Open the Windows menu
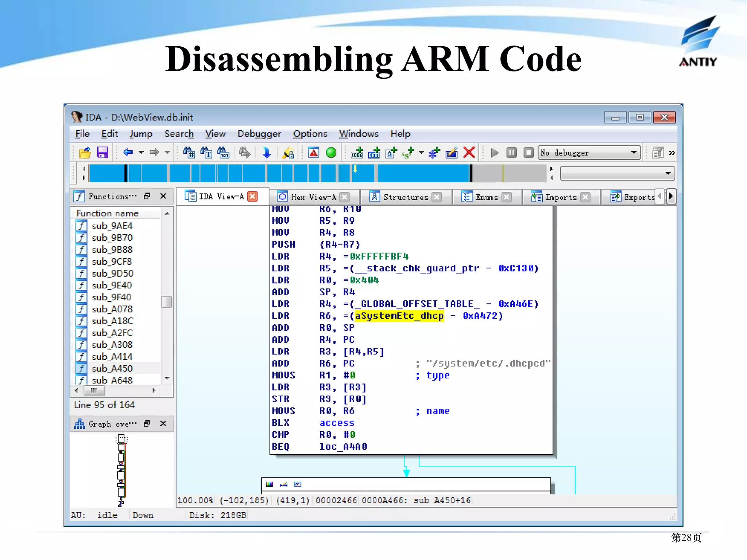 pos(359,134)
